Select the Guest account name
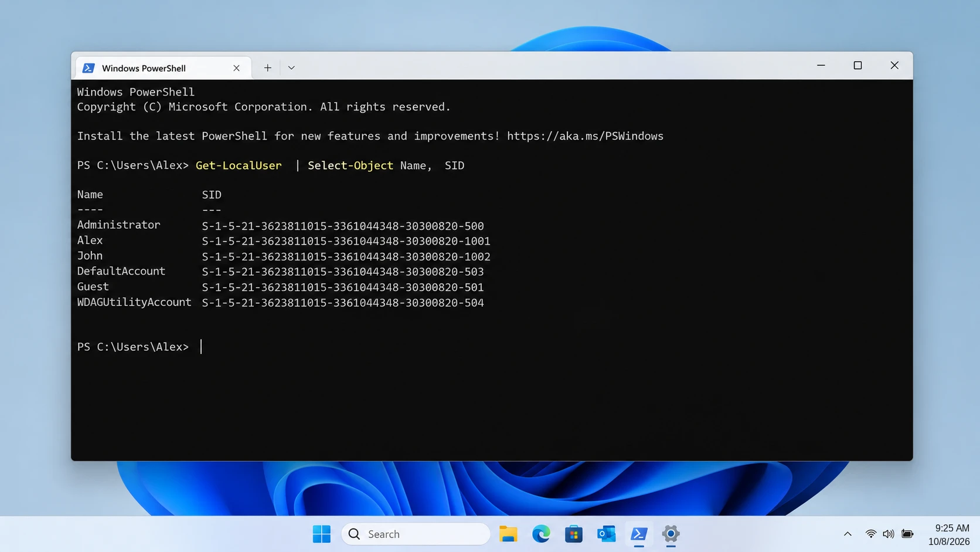Viewport: 980px width, 552px height. [x=93, y=286]
